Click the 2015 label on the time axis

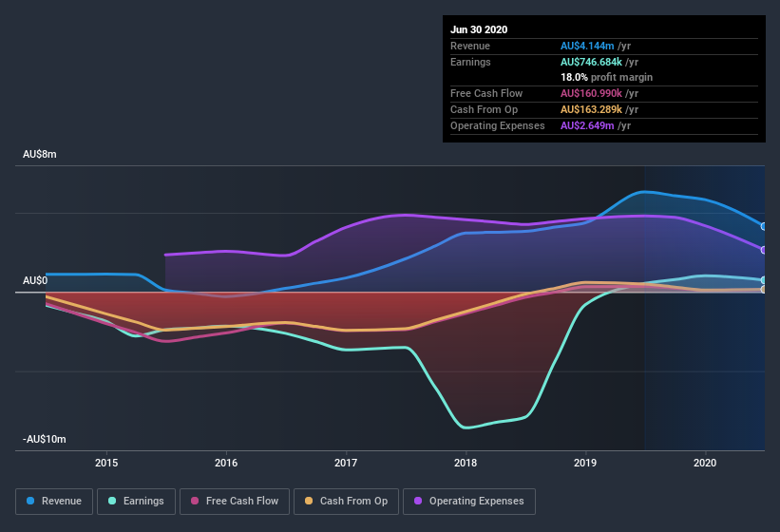coord(106,463)
